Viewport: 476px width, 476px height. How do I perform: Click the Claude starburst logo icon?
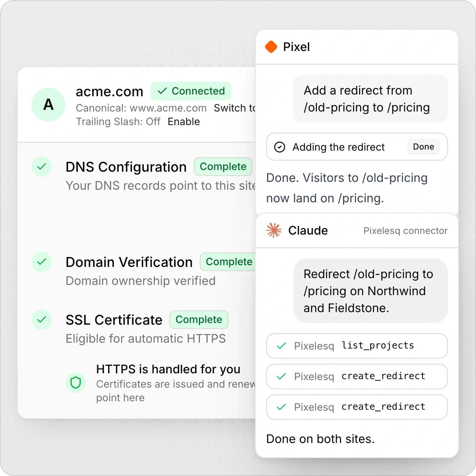tap(274, 231)
